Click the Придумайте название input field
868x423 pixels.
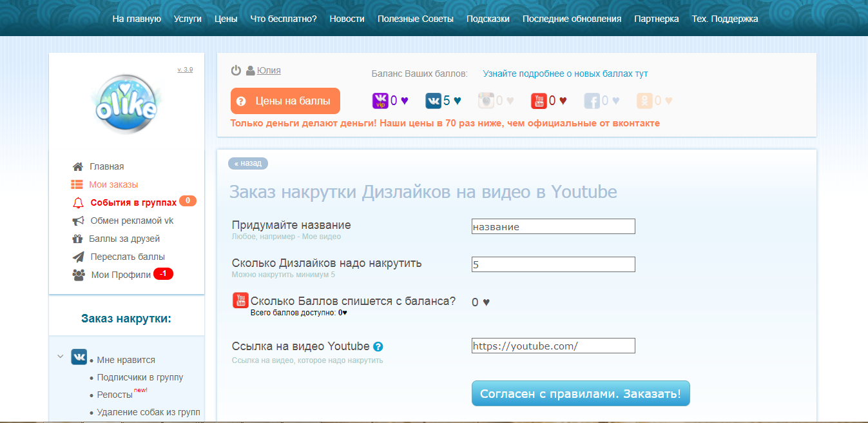click(x=553, y=226)
